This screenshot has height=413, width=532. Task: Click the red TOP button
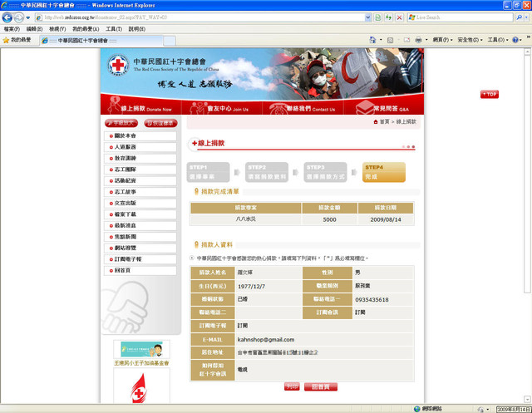pos(490,94)
